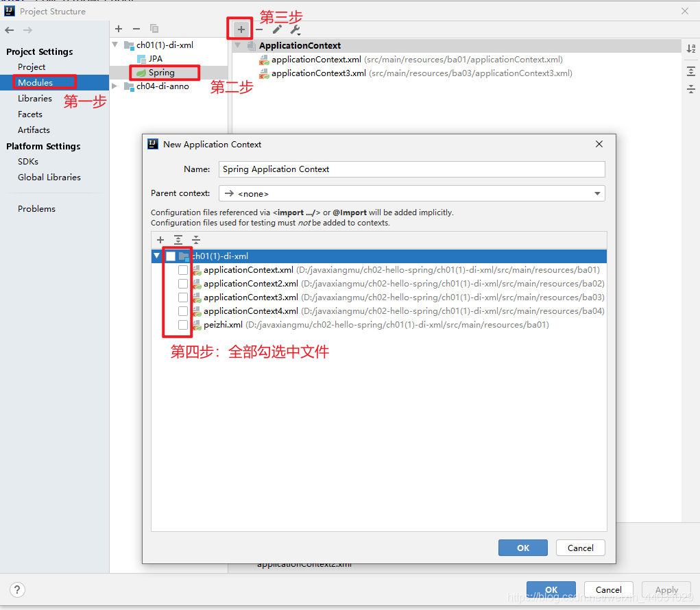Image resolution: width=700 pixels, height=610 pixels.
Task: Select applicationContext.xml row in dialog
Action: tap(378, 270)
